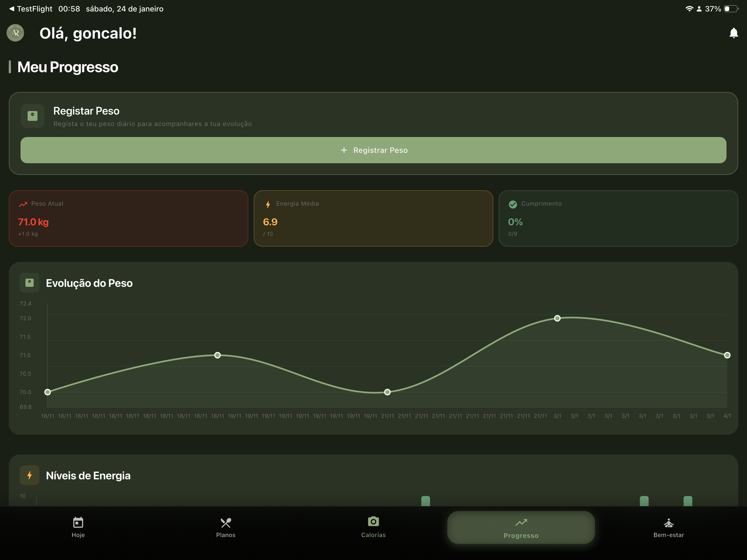This screenshot has height=560, width=747.
Task: Tap the battery indicator icon
Action: coord(731,9)
